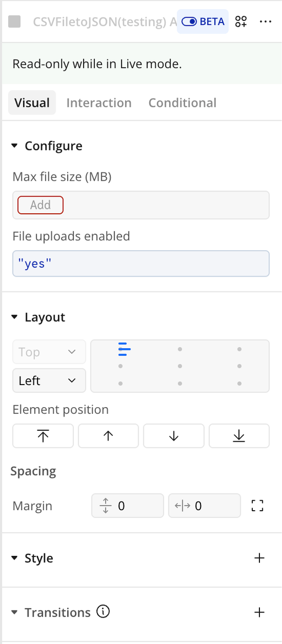Switch to the Conditional tab

pyautogui.click(x=182, y=102)
